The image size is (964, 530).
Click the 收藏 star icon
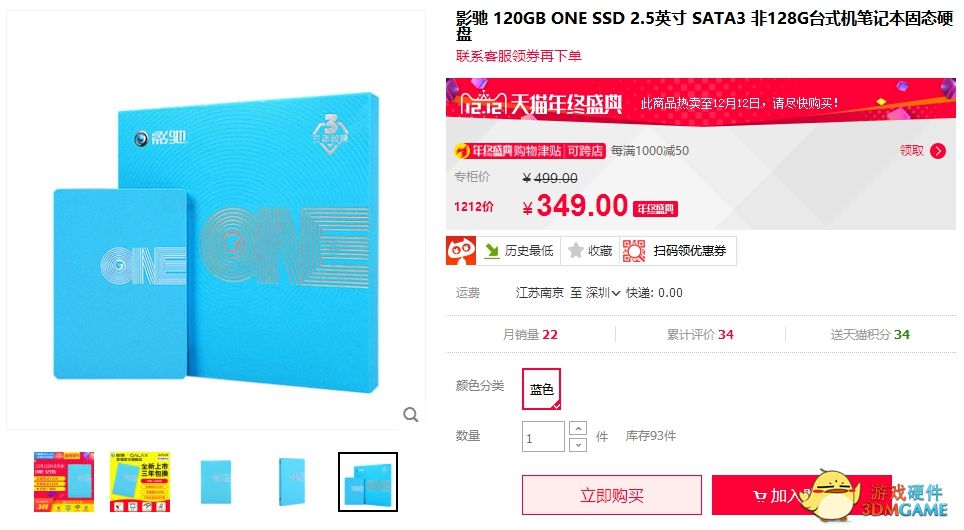pos(575,250)
